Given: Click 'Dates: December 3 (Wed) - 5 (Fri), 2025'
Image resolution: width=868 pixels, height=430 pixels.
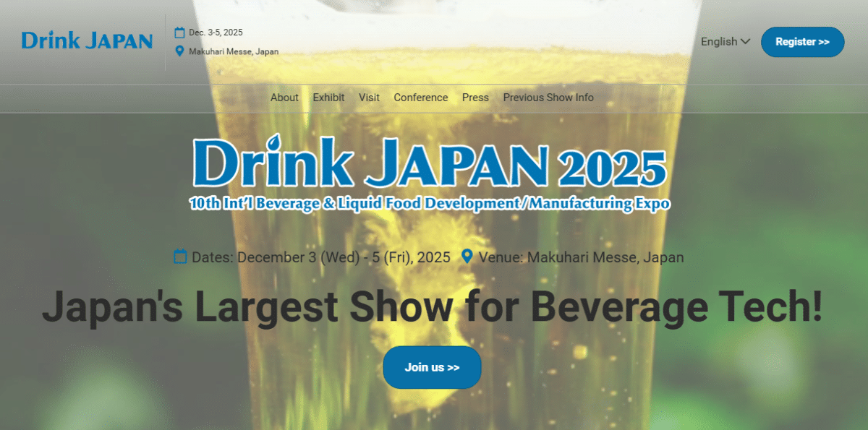Looking at the screenshot, I should pyautogui.click(x=321, y=257).
